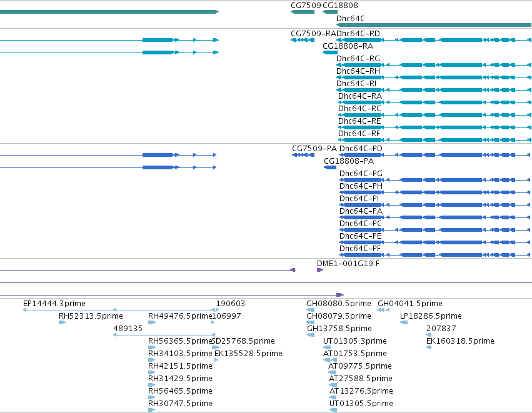The width and height of the screenshot is (532, 413).
Task: Select EST RH52313.5prime
Action: pyautogui.click(x=91, y=316)
